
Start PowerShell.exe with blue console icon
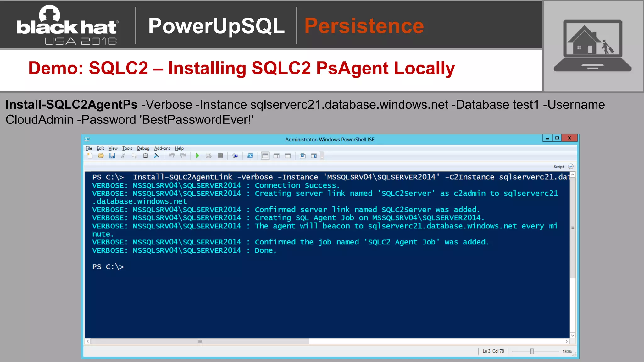(x=250, y=156)
